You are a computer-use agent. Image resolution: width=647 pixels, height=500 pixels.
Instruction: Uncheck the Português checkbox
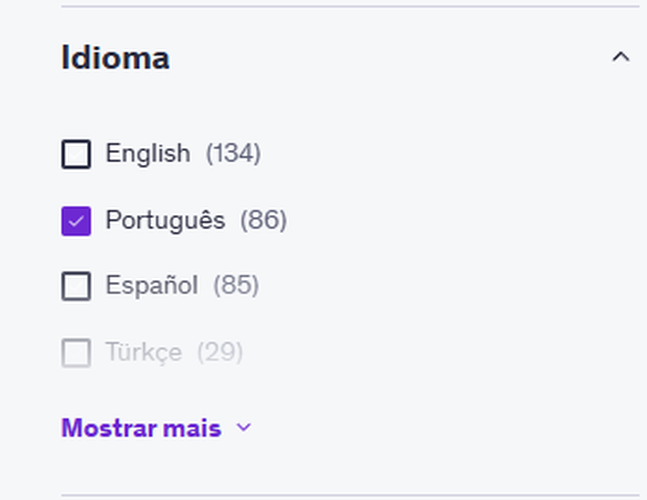(x=76, y=220)
